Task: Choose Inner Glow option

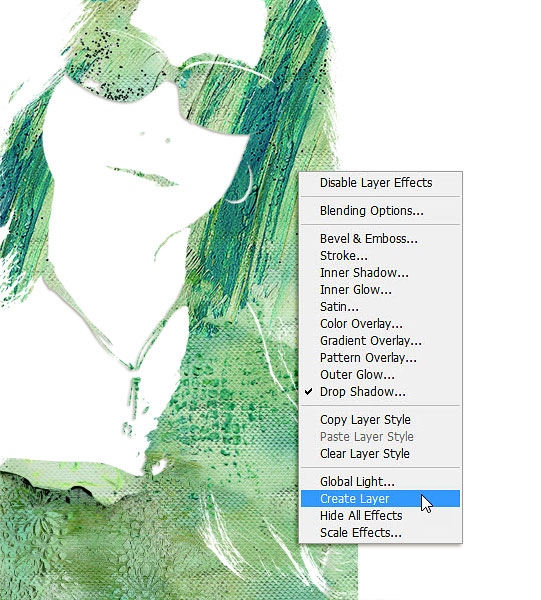Action: [x=380, y=290]
